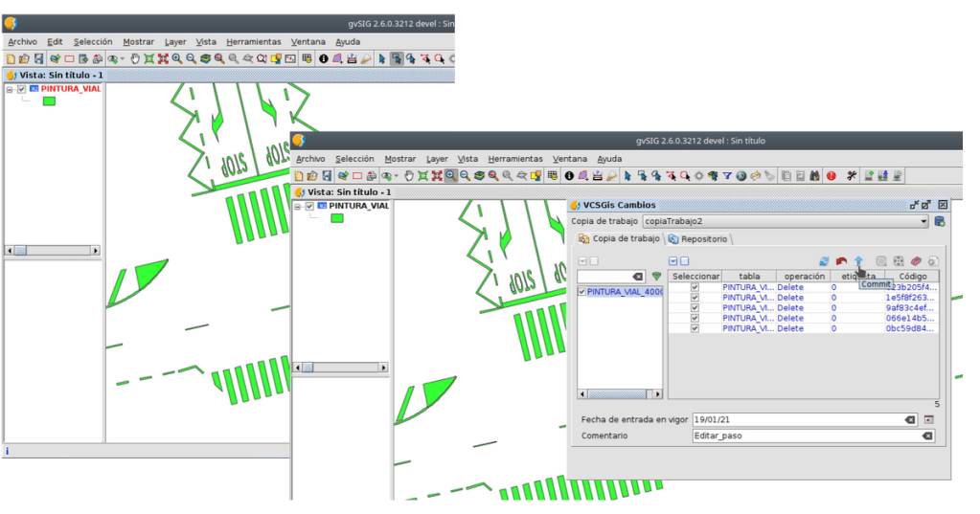This screenshot has width=980, height=514.
Task: Toggle the first Delete row's Seleccionar checkbox
Action: pyautogui.click(x=695, y=287)
